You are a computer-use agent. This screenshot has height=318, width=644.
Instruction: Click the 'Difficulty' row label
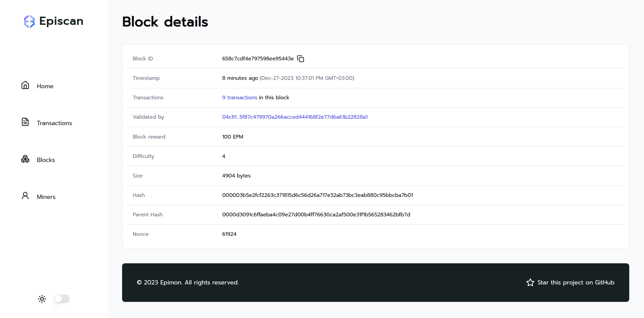(144, 156)
